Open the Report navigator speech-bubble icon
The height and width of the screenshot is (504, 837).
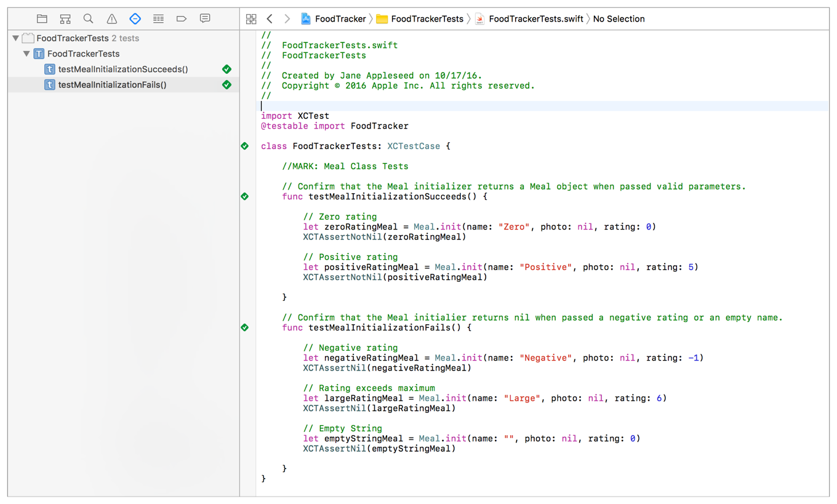coord(205,19)
